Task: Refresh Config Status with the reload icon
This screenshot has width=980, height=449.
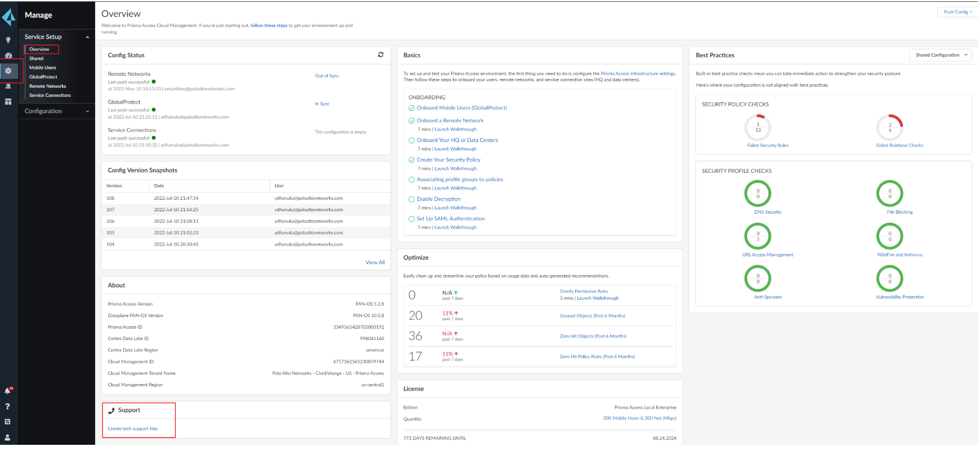Action: [x=380, y=55]
